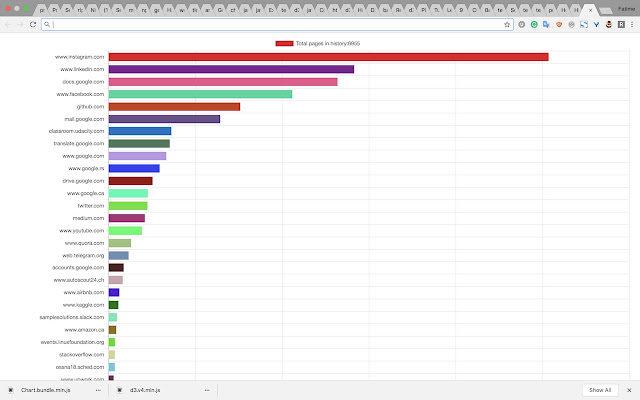Click the dark purple mail.google.com bar

tap(164, 119)
